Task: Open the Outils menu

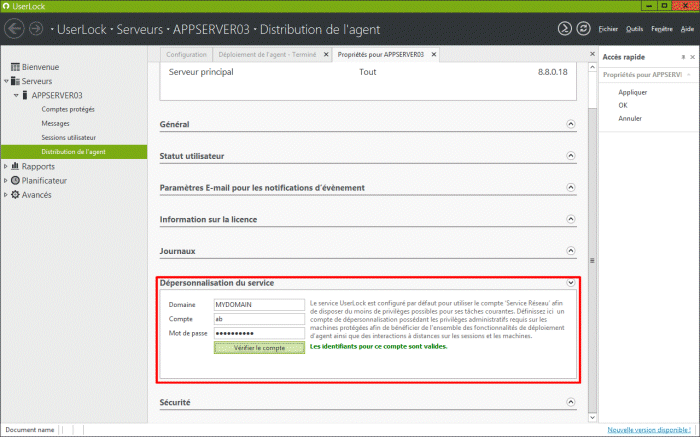Action: 634,29
